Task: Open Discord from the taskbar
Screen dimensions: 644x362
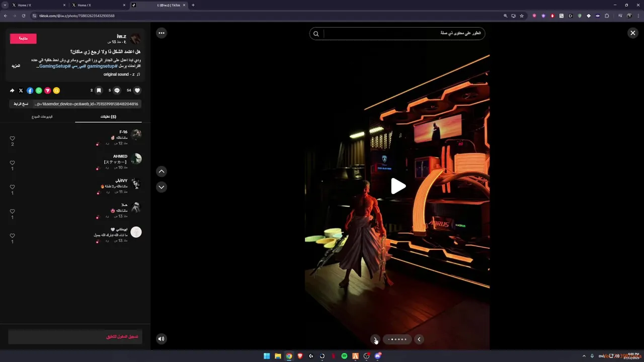Action: tap(378, 356)
